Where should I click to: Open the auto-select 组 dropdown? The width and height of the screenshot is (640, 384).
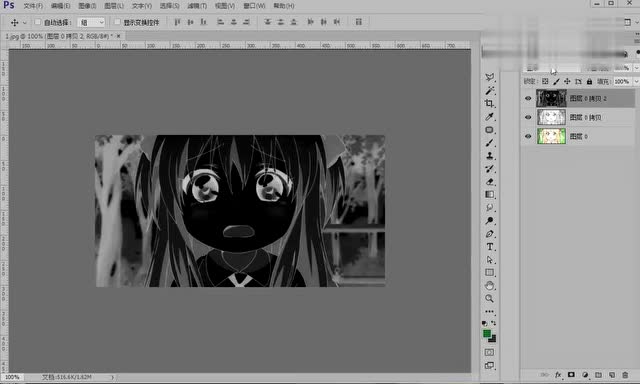point(91,22)
